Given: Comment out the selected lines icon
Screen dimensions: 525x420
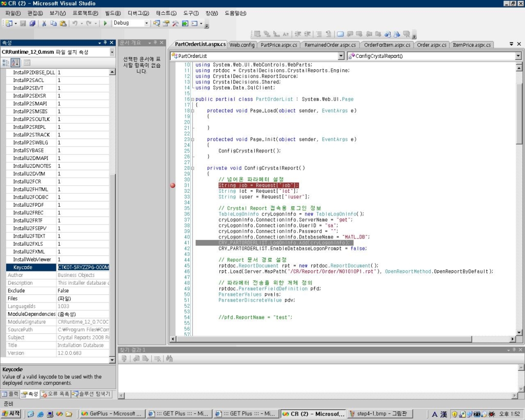Looking at the screenshot, I should click(x=319, y=34).
